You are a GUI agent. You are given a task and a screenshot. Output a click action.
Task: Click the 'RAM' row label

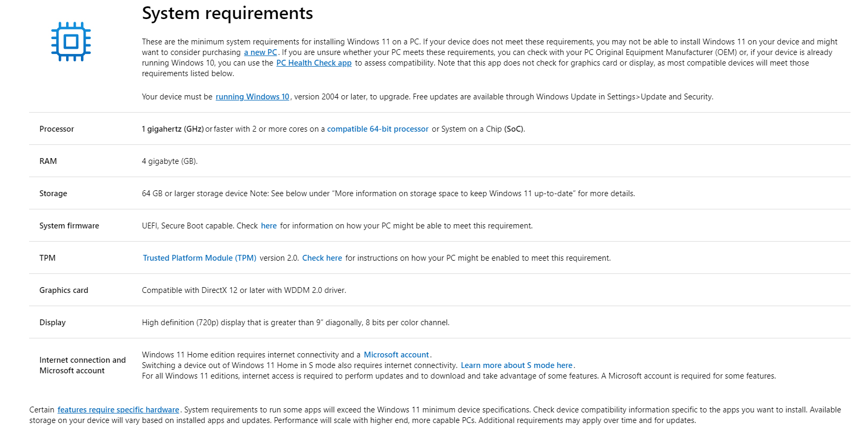[x=48, y=161]
